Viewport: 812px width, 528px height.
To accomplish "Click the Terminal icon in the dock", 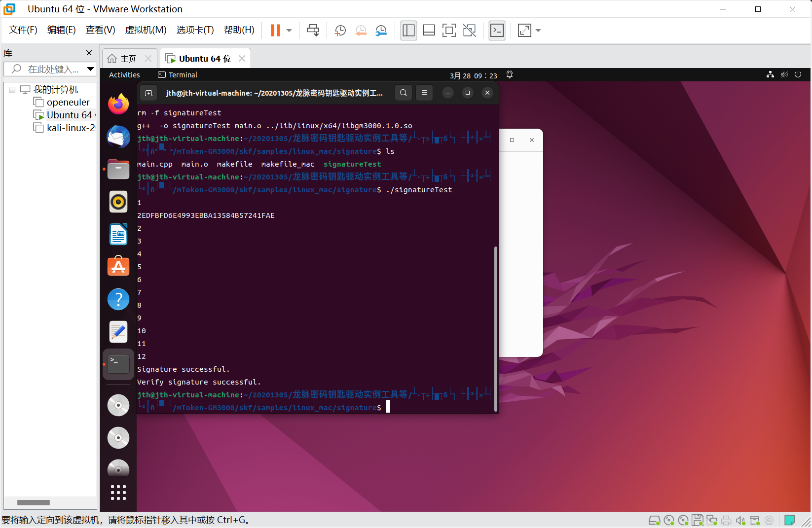I will point(118,364).
